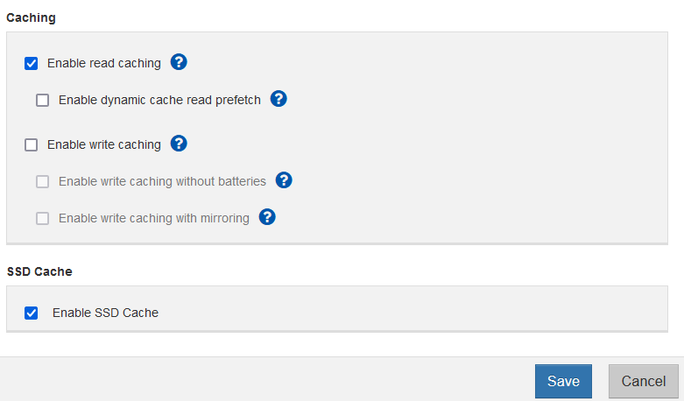Cancel the caching changes
This screenshot has height=401, width=684.
(x=643, y=381)
